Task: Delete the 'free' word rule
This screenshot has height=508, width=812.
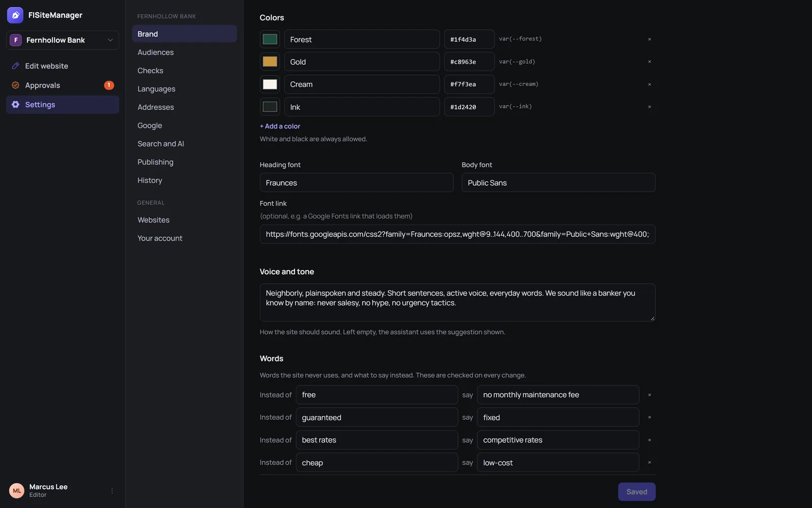Action: point(650,395)
